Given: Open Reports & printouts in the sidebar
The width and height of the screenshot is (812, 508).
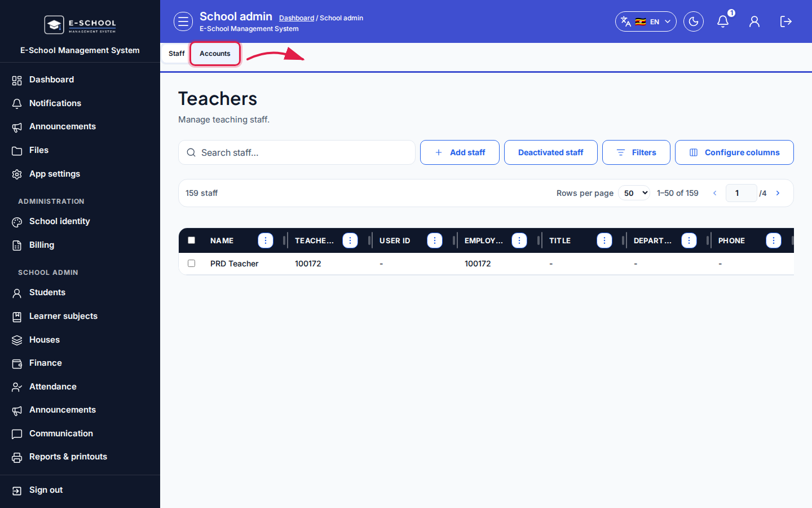Looking at the screenshot, I should 80,457.
